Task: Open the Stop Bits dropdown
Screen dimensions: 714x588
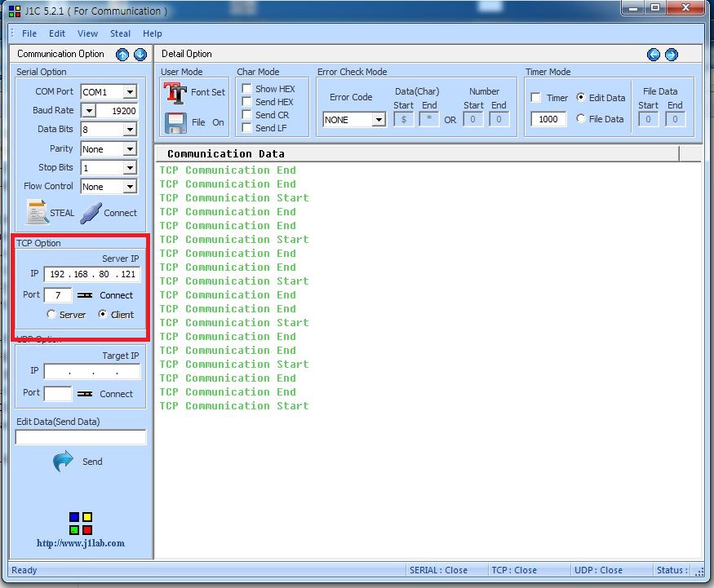Action: tap(130, 168)
